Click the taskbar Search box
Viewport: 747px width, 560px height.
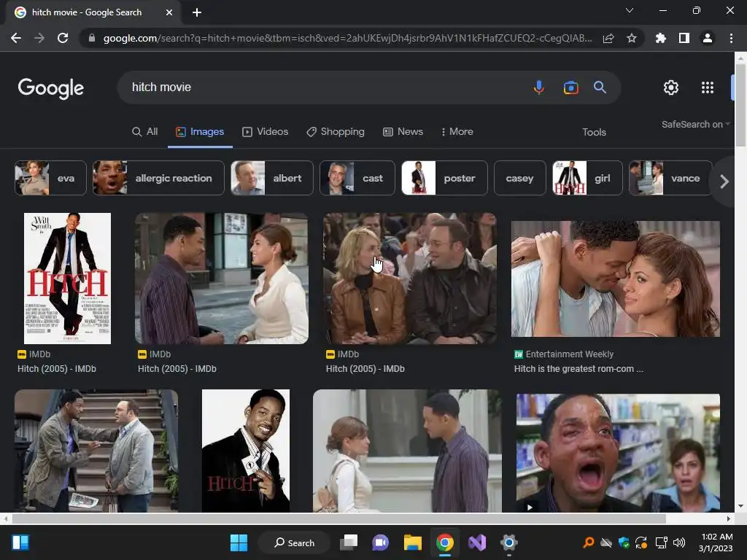coord(294,542)
